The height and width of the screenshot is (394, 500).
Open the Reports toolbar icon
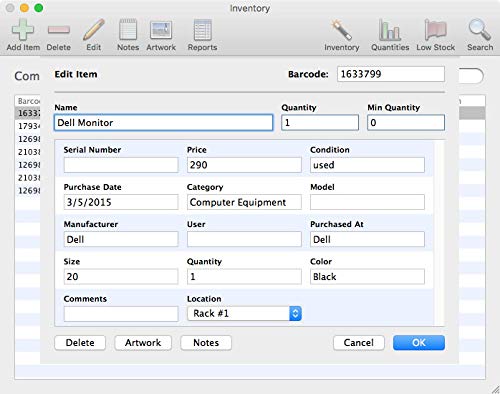coord(202,30)
